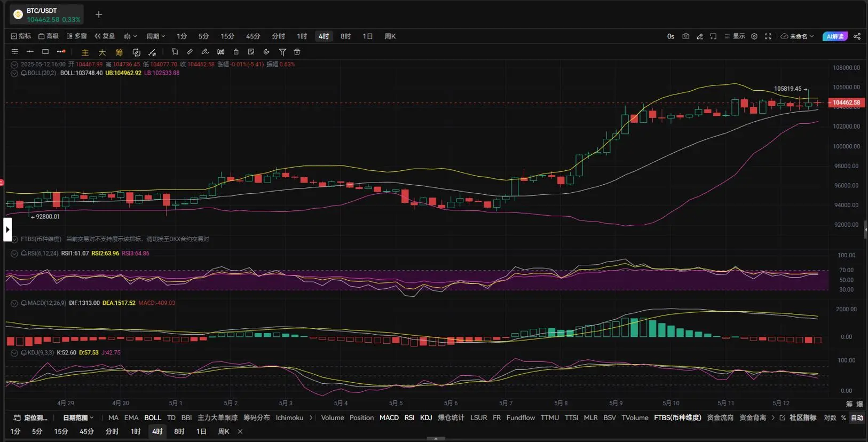Toggle the MACD indicator in bottom bar

pyautogui.click(x=389, y=418)
